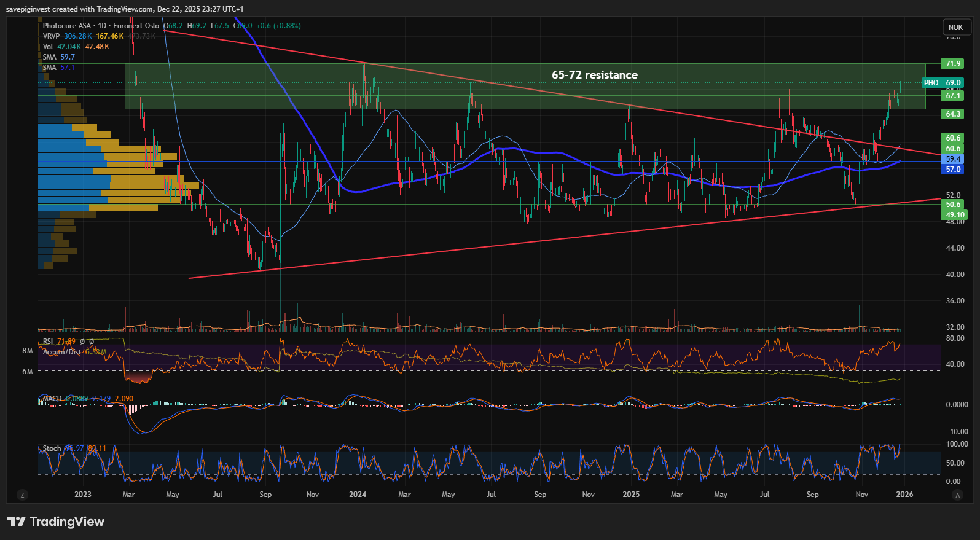
Task: Open the NOK currency selector
Action: pos(955,27)
